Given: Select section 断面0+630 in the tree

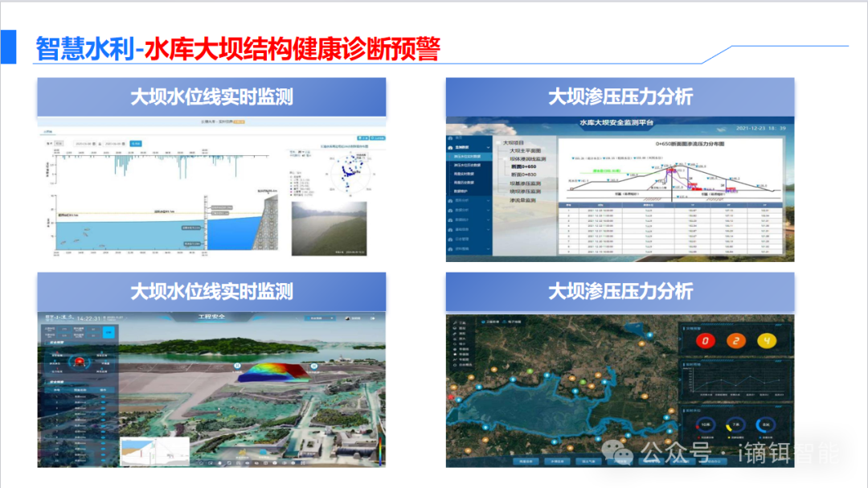Looking at the screenshot, I should point(523,174).
